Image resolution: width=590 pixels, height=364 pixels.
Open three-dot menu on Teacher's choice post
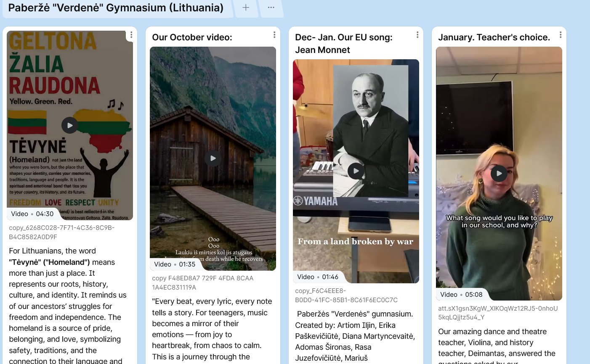(561, 35)
